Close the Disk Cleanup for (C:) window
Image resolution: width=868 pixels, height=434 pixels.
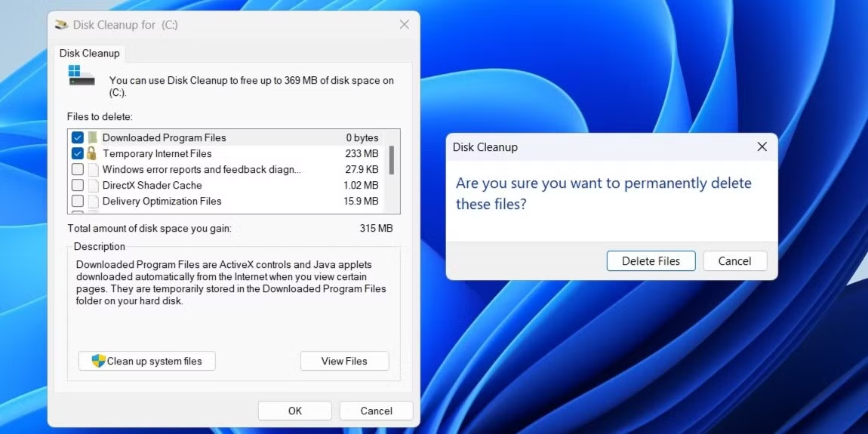click(x=405, y=25)
